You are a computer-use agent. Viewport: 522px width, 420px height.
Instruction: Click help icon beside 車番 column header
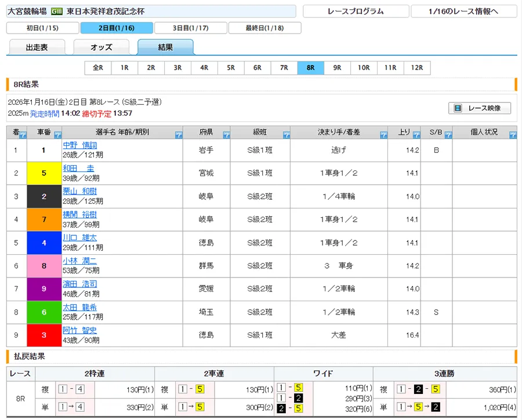[57, 136]
